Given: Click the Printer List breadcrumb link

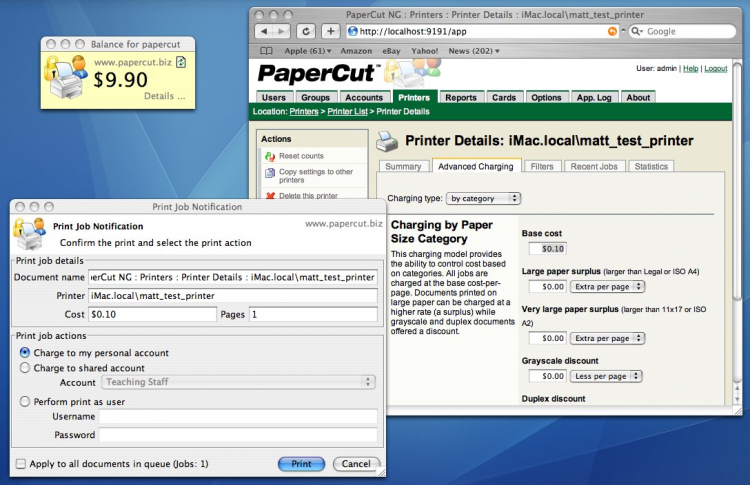Looking at the screenshot, I should coord(347,111).
